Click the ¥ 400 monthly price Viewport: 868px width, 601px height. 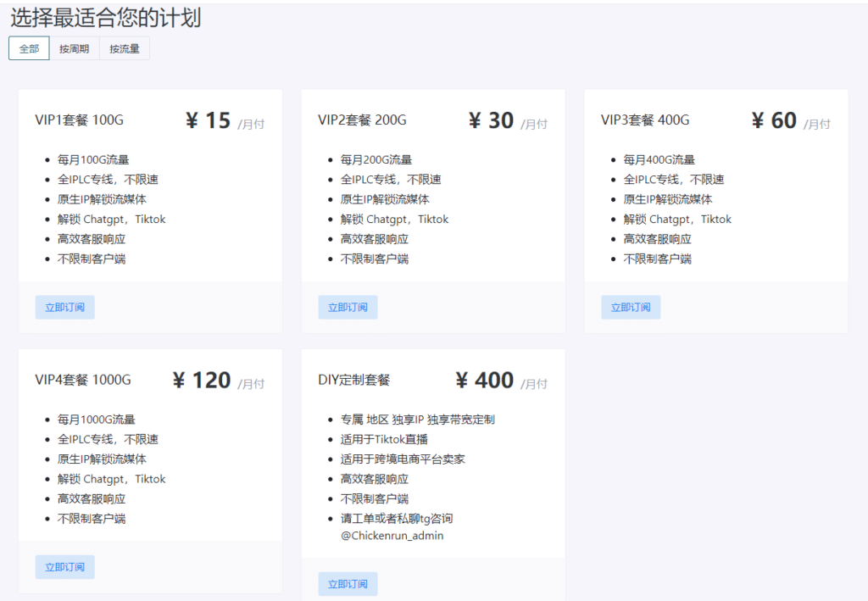pos(485,381)
